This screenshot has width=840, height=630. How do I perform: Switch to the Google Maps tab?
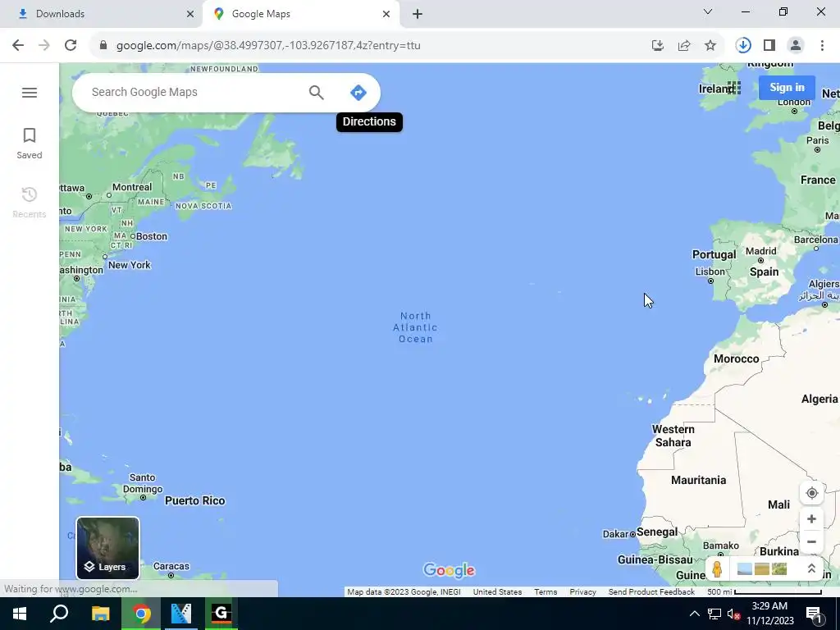point(300,14)
